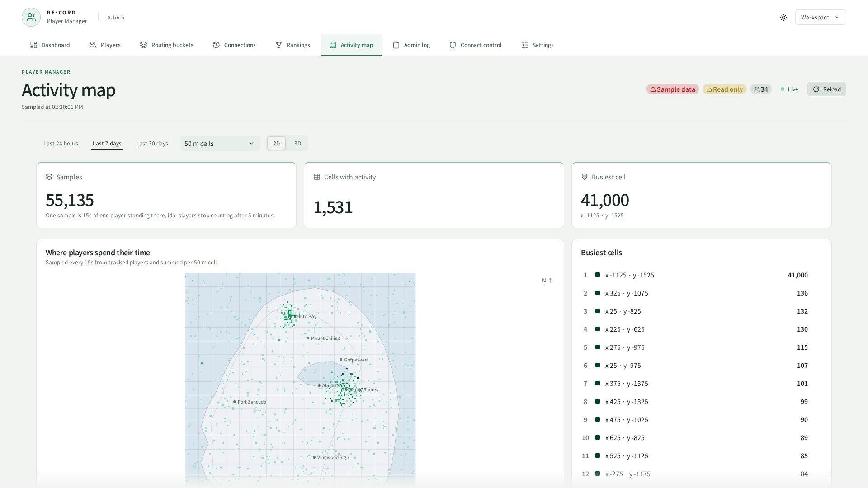Switch the map to 3D view
The image size is (868, 488).
[297, 144]
